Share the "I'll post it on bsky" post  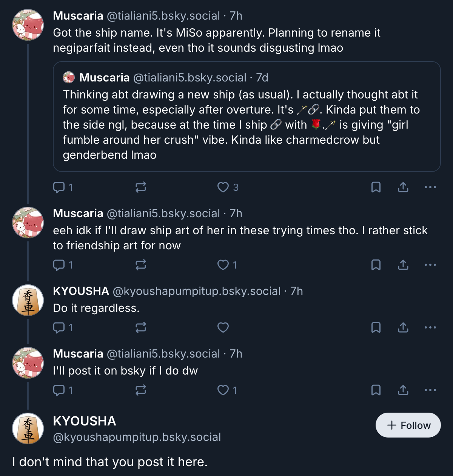click(403, 390)
